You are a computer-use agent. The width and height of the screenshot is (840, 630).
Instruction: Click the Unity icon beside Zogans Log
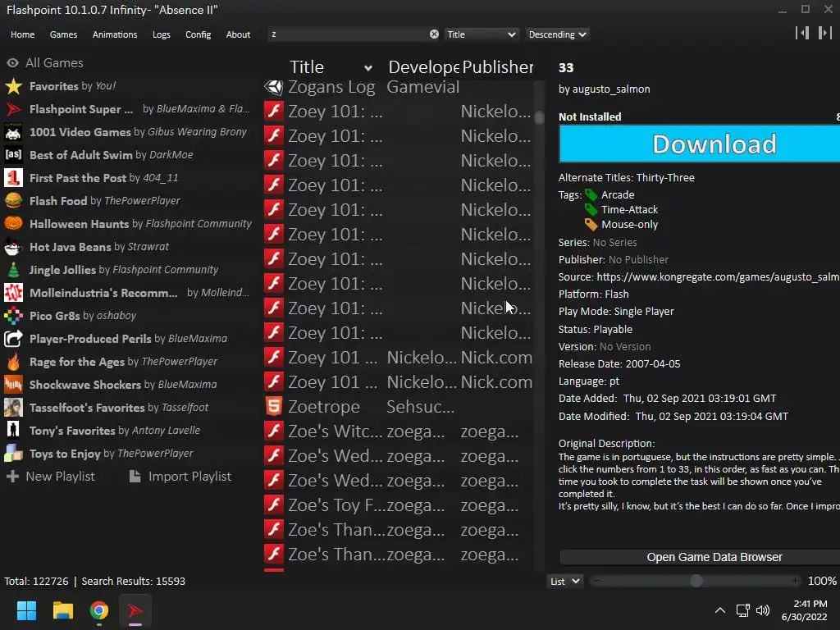[274, 87]
